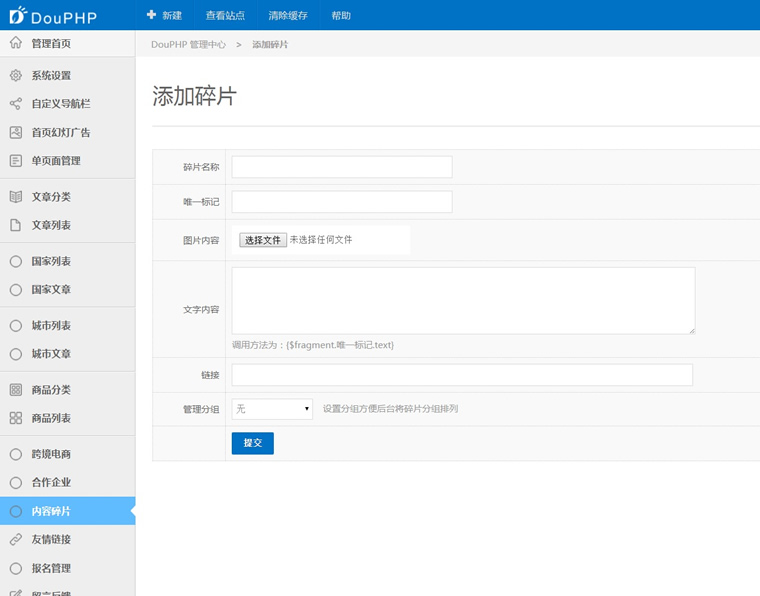The width and height of the screenshot is (760, 596).
Task: Open 查看站点 in the top bar
Action: [225, 15]
